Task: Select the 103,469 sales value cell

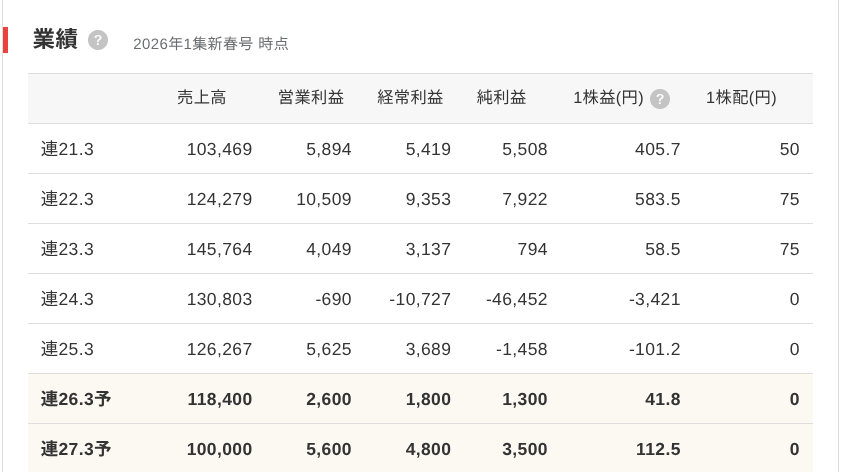Action: point(219,149)
